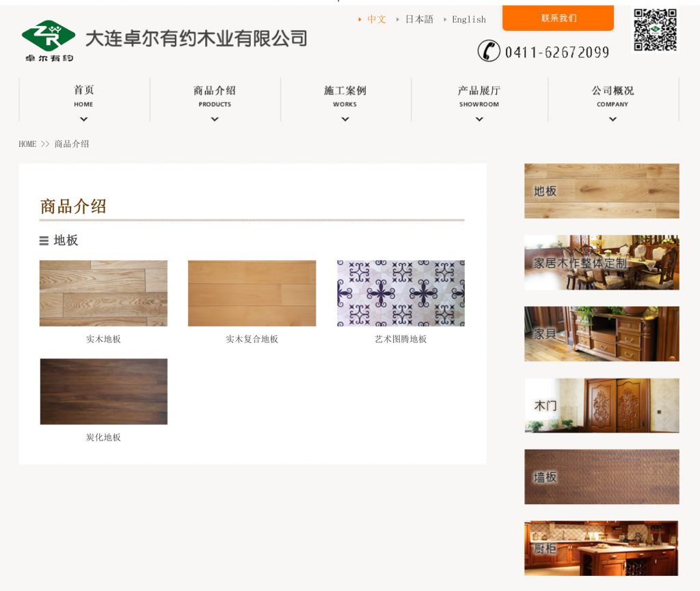Click the Zhuoer company logo

48,40
